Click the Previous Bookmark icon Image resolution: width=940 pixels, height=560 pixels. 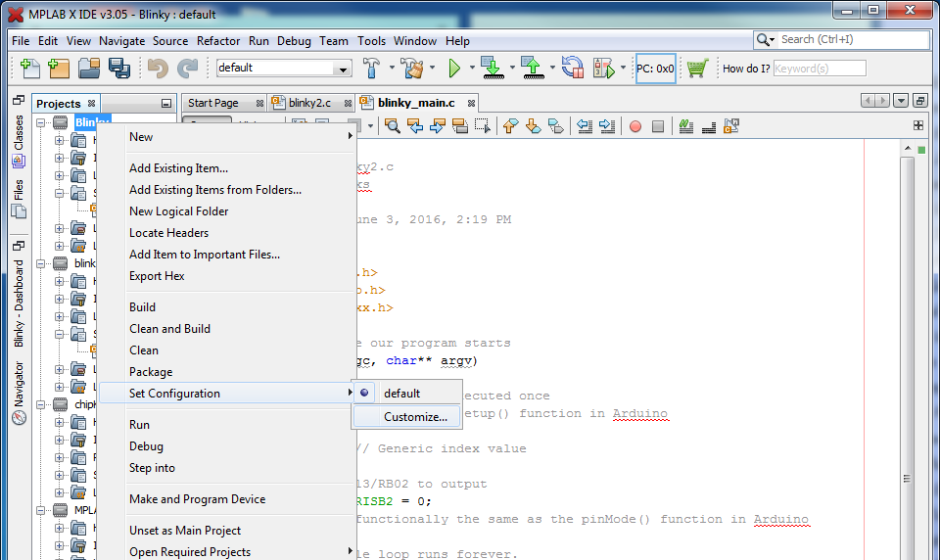point(510,126)
